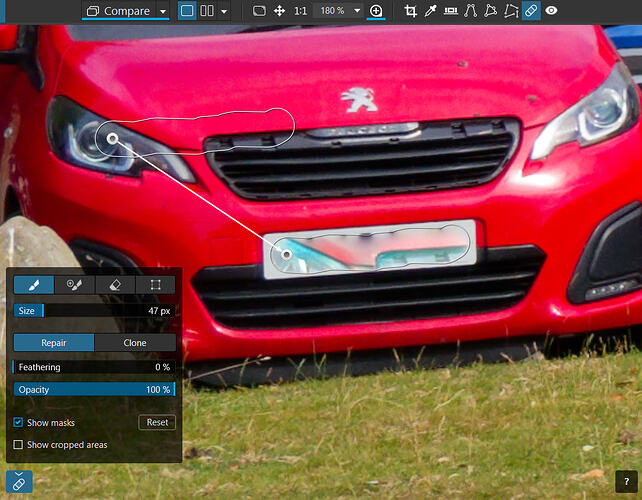Switch to side-by-side split view
This screenshot has height=500, width=642.
(x=207, y=11)
